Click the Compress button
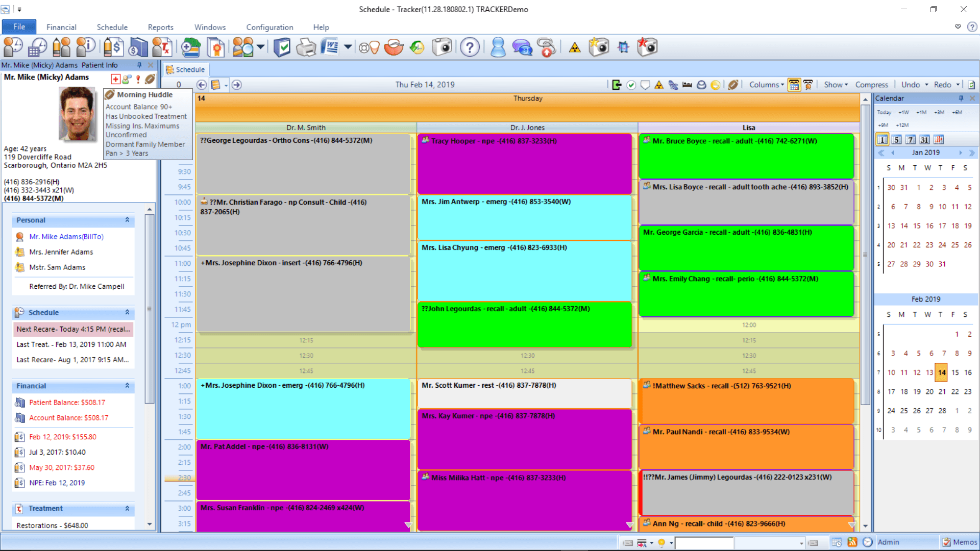Image resolution: width=980 pixels, height=551 pixels. click(872, 85)
